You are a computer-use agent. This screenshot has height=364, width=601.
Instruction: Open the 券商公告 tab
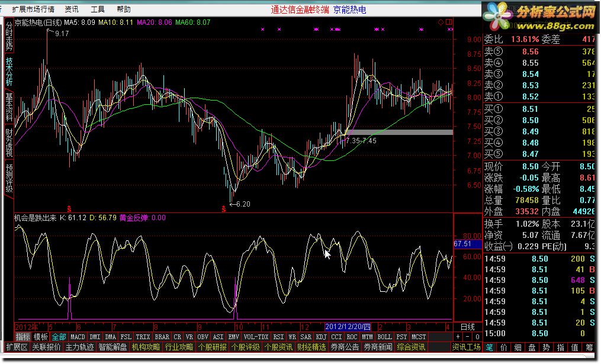345,347
